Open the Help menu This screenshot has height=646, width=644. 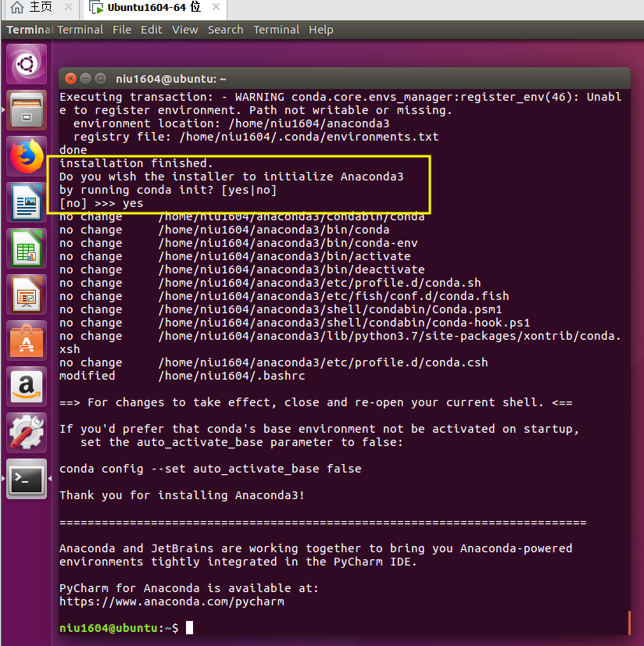(320, 30)
